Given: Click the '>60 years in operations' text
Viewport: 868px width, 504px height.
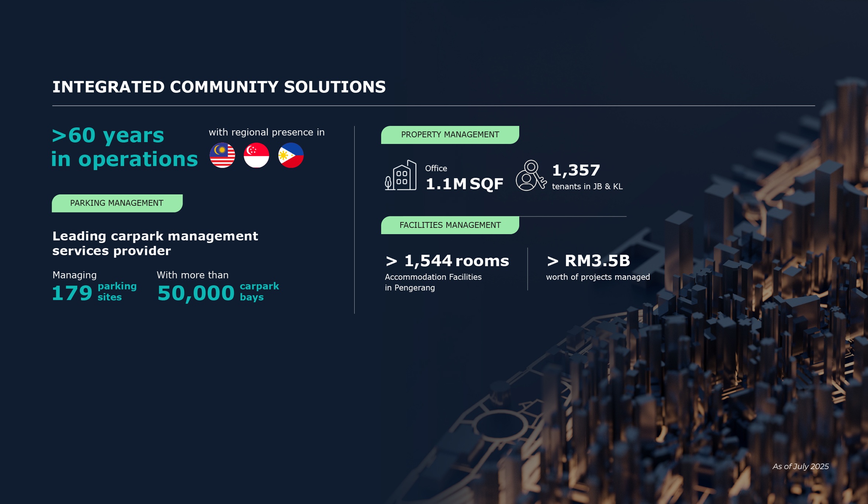Looking at the screenshot, I should 124,147.
